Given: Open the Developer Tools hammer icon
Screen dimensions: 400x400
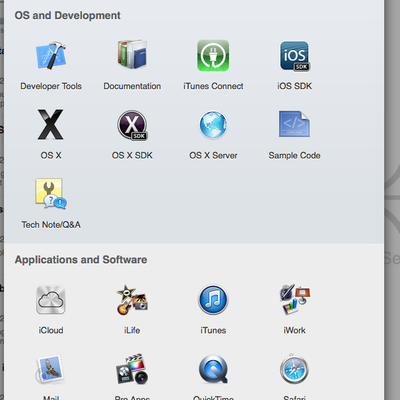Looking at the screenshot, I should pos(51,55).
